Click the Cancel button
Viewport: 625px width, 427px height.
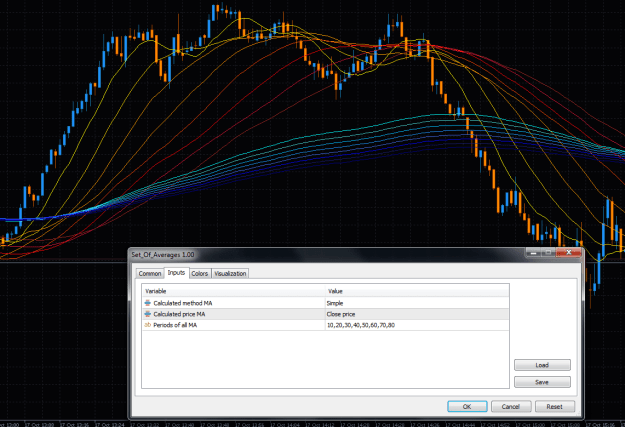(511, 407)
